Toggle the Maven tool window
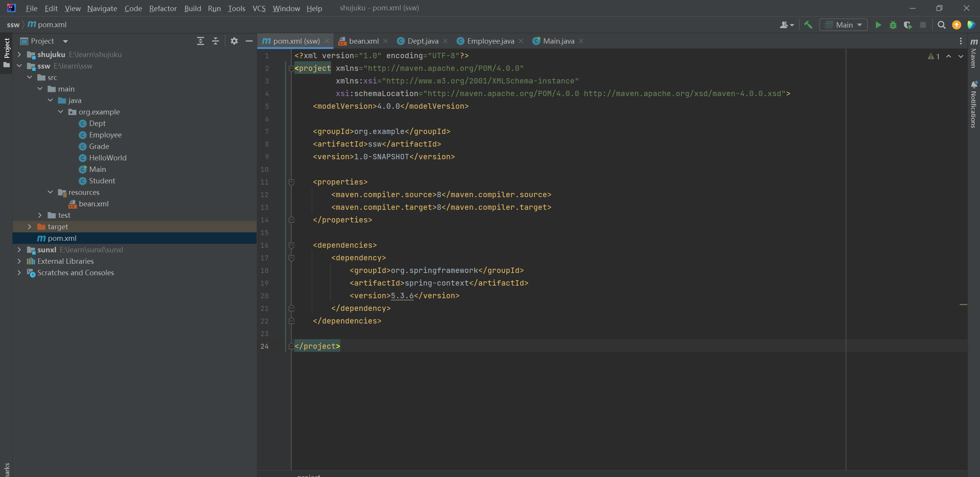980x477 pixels. tap(974, 54)
